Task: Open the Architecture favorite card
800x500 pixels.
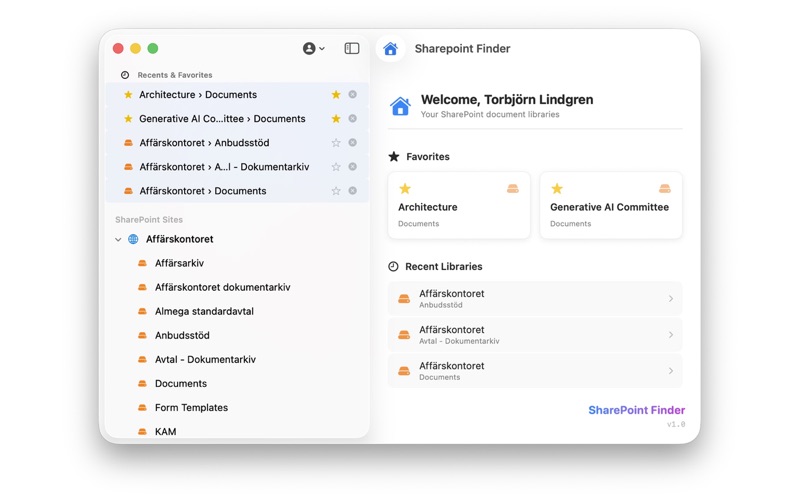Action: click(459, 205)
